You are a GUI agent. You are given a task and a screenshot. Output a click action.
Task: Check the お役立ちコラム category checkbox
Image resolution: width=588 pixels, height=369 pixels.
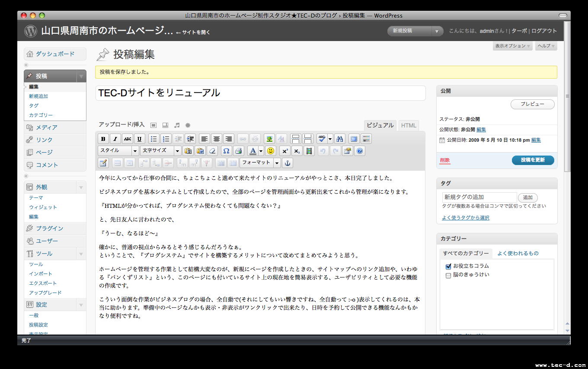coord(448,266)
